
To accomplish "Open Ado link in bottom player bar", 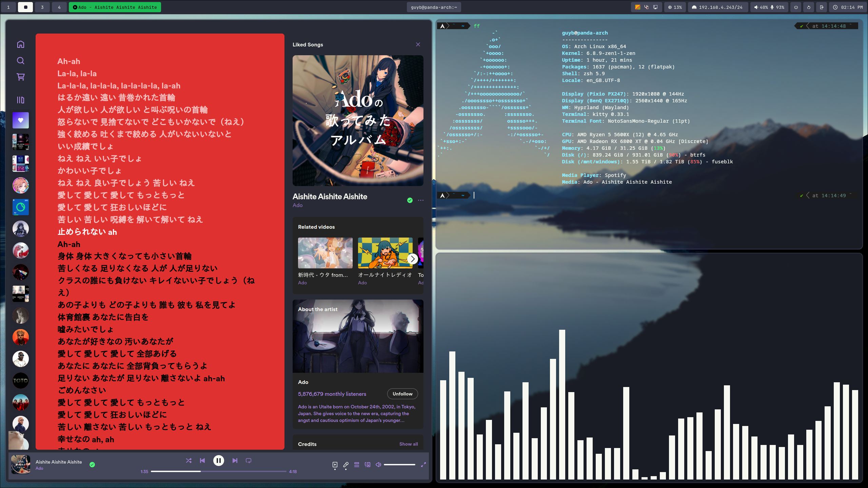I will (x=39, y=468).
